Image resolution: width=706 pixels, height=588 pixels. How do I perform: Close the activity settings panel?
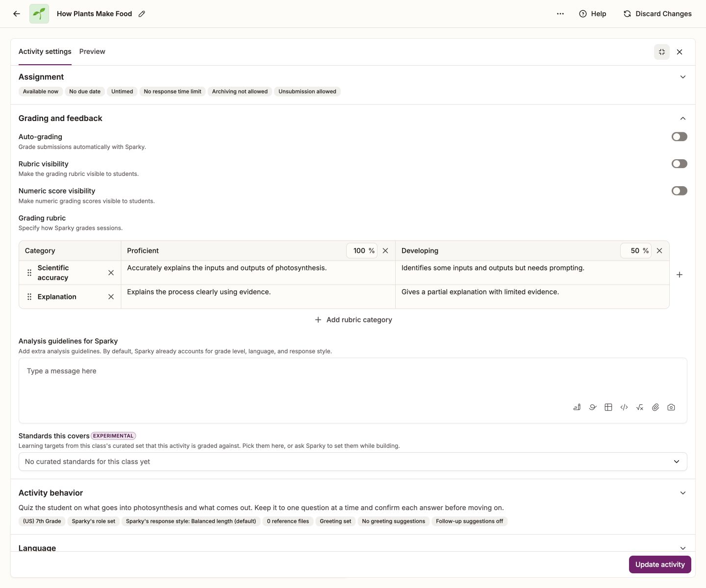(680, 52)
